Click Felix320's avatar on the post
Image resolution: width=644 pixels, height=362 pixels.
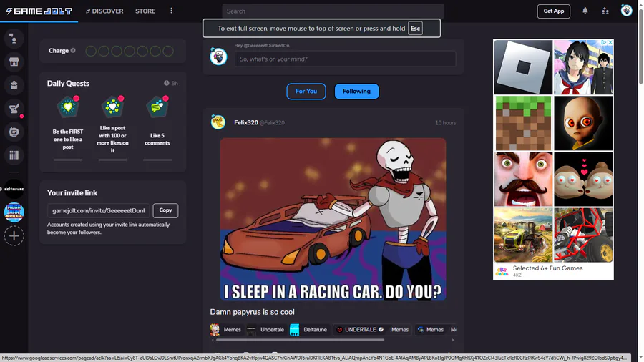218,122
